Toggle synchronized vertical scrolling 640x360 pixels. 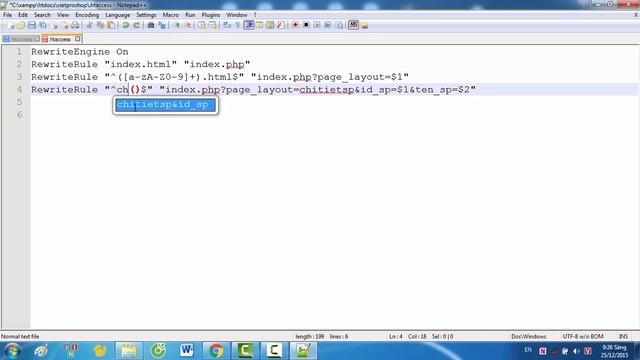pyautogui.click(x=202, y=25)
